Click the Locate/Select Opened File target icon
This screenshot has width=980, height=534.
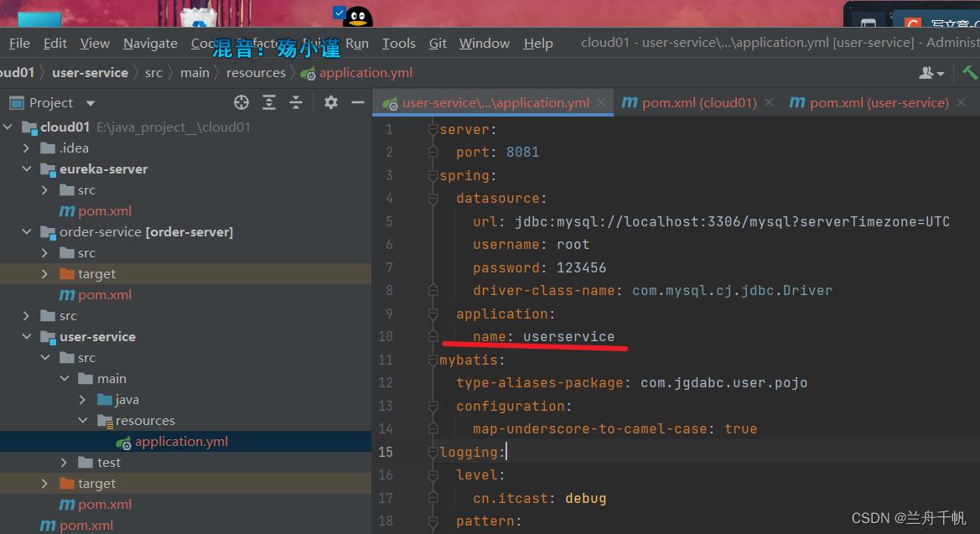coord(241,102)
